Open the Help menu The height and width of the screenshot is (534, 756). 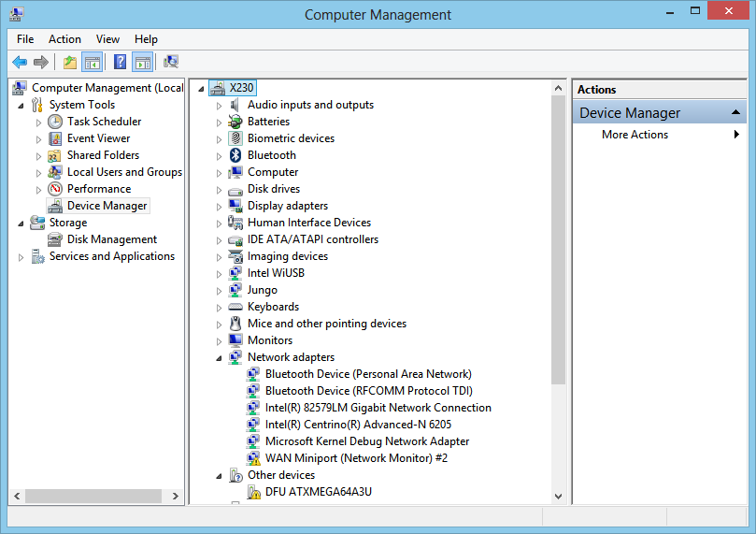146,39
